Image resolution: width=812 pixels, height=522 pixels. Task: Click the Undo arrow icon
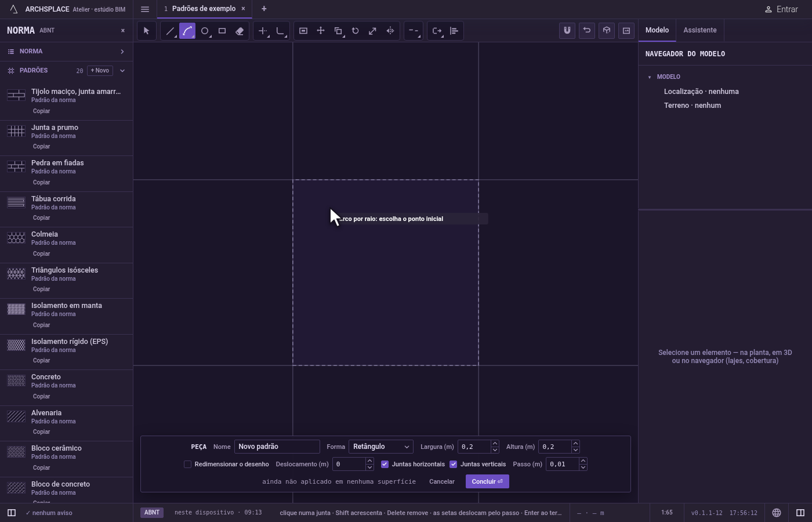coord(587,31)
